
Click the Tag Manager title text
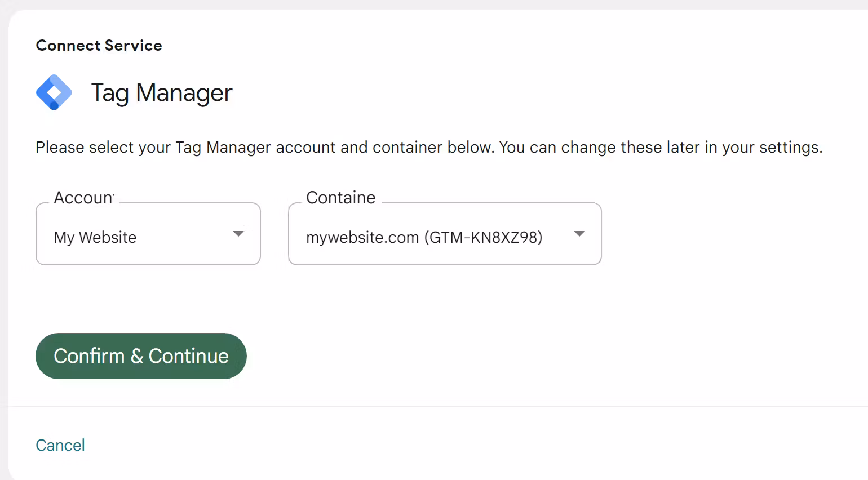[x=162, y=92]
